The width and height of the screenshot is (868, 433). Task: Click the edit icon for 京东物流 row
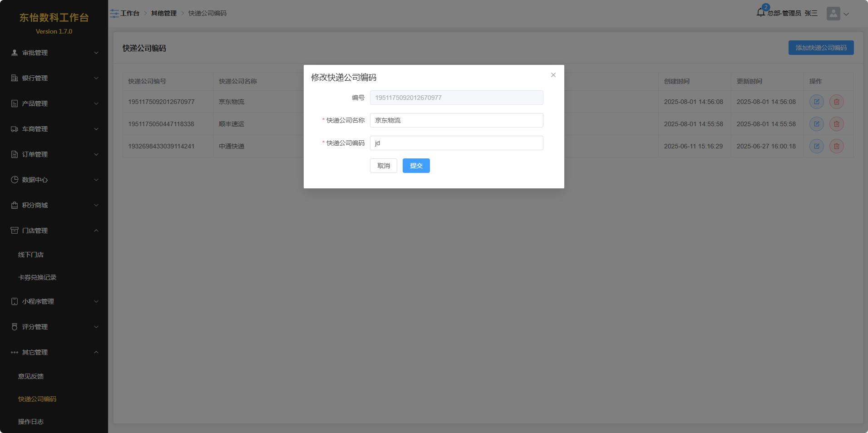click(x=816, y=102)
